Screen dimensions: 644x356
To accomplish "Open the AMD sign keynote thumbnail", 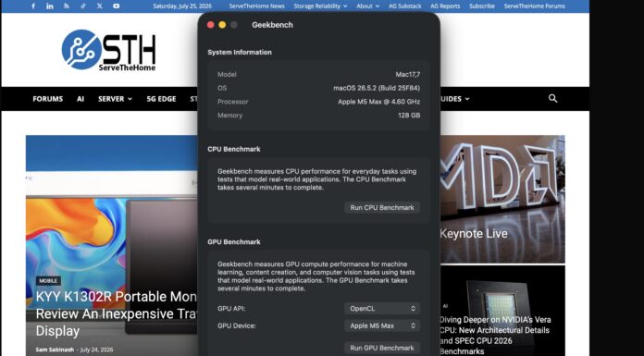I will [x=502, y=199].
